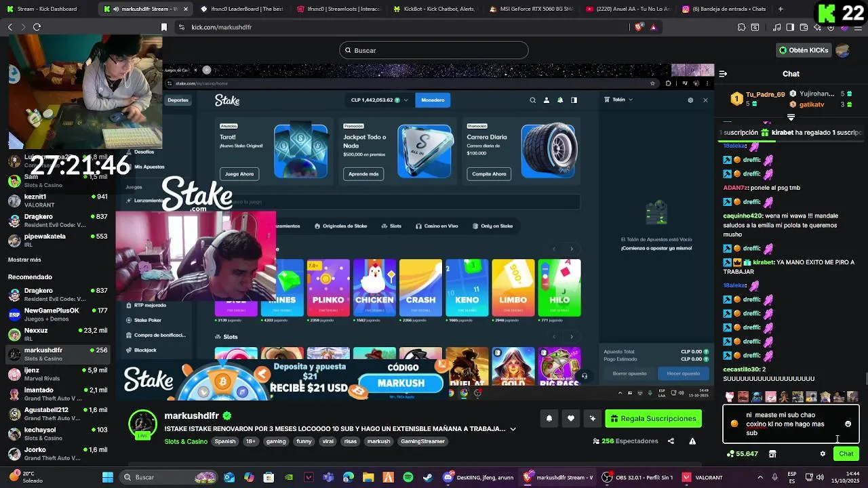
Task: Open Jcorko channel in sidebar
Action: (57, 453)
